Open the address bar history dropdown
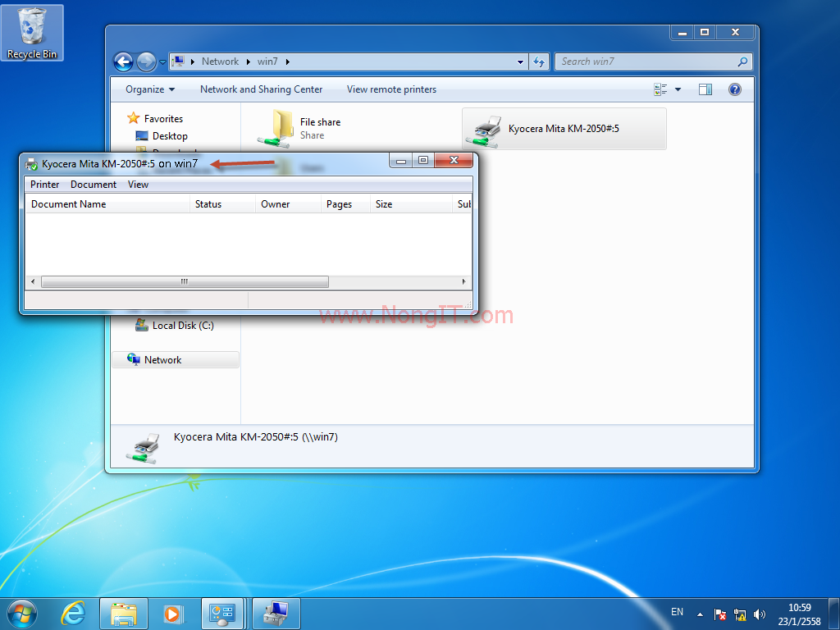 [x=520, y=62]
